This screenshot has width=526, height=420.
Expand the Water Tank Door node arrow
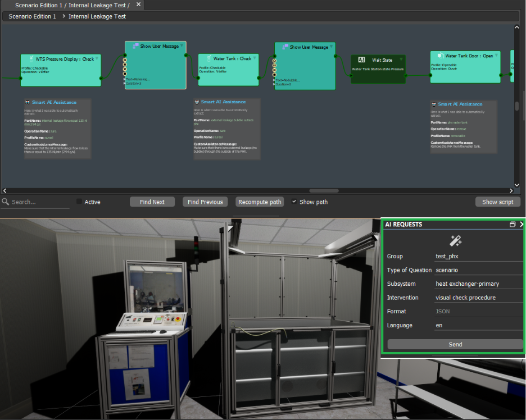click(496, 56)
